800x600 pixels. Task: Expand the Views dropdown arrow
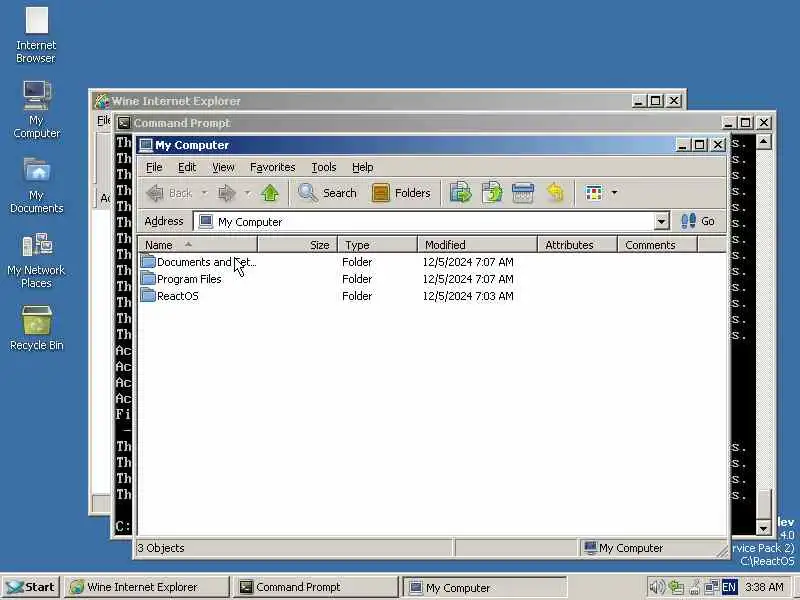614,193
